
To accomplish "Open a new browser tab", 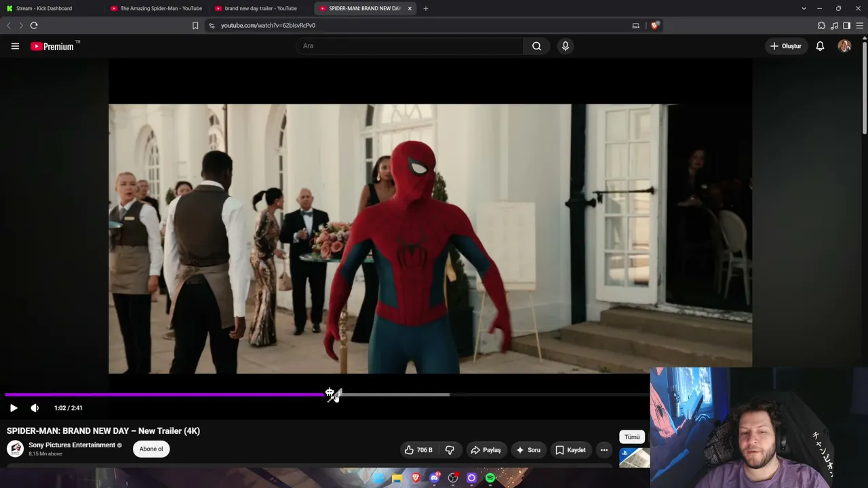I will 426,8.
